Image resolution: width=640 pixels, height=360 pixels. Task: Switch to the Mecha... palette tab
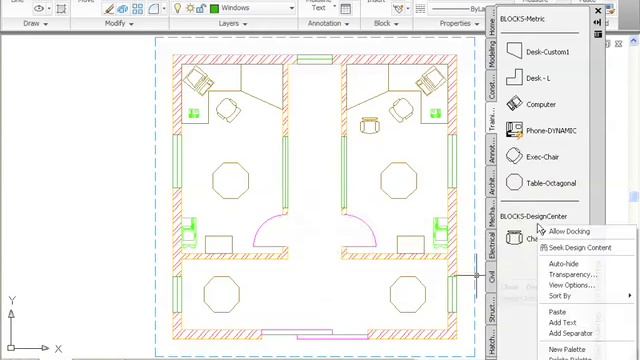point(492,213)
